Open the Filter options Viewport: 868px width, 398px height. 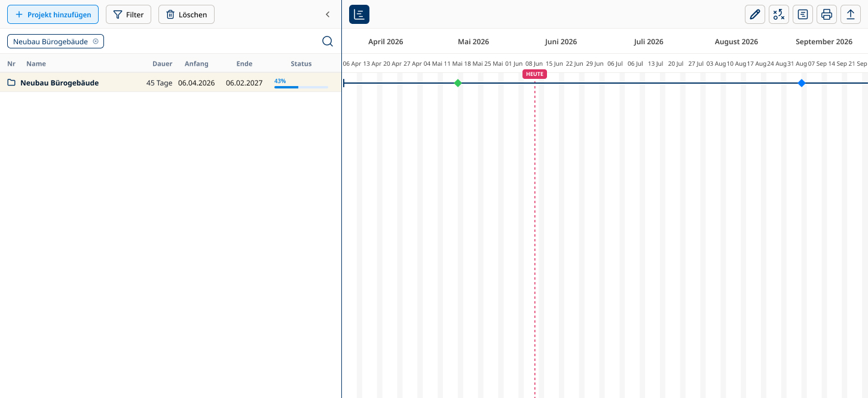point(129,14)
